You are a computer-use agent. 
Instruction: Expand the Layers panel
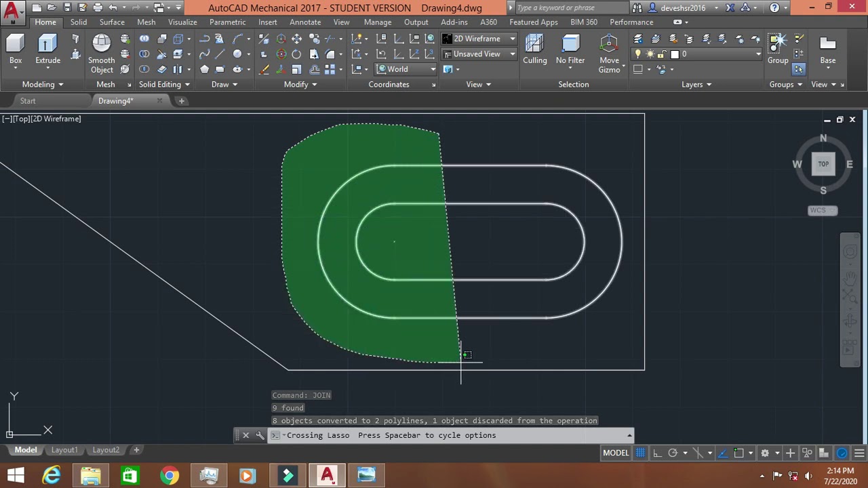[696, 85]
